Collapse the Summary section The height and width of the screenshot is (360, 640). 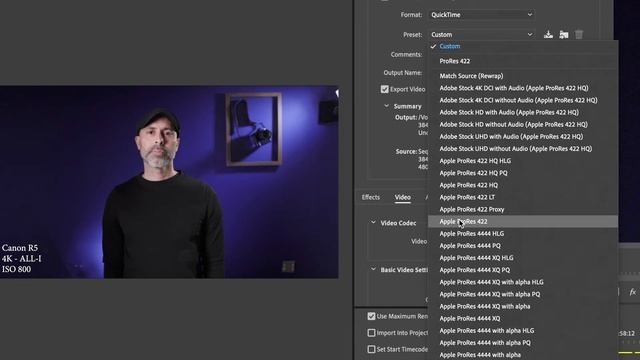387,106
